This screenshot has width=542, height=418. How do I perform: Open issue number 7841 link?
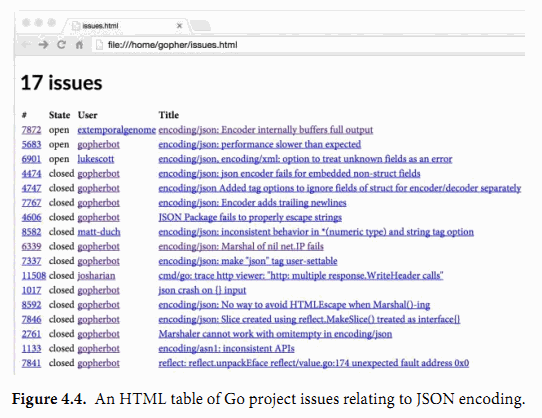(31, 363)
